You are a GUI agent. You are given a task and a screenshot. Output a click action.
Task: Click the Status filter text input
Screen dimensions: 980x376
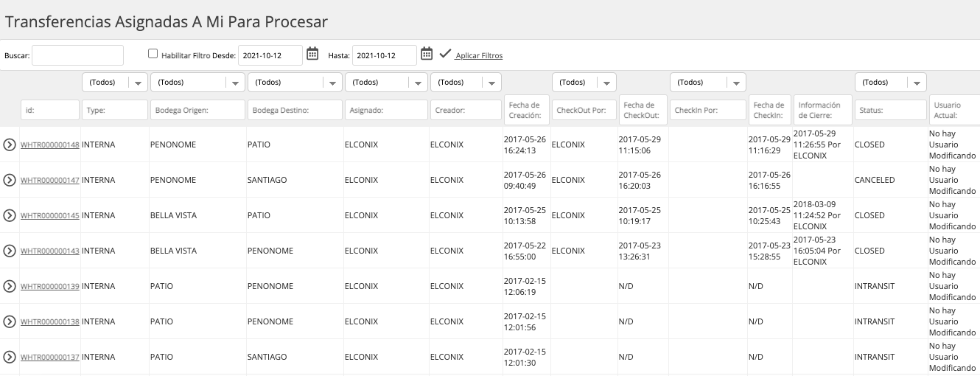[891, 110]
